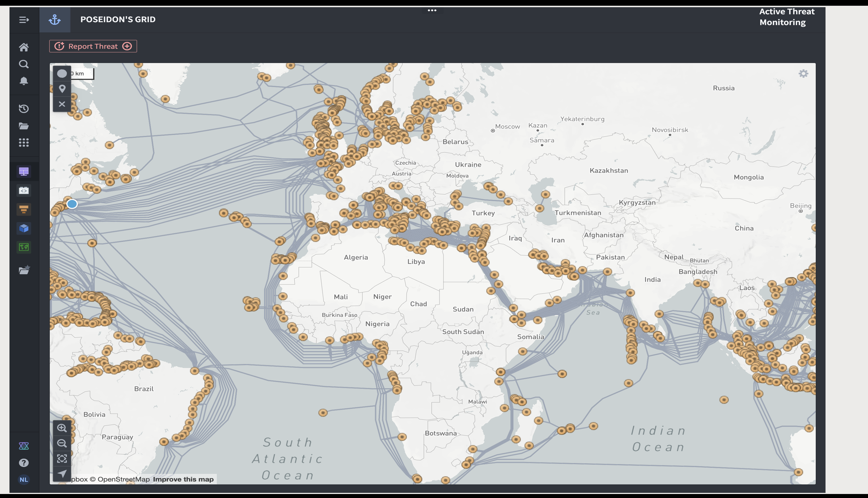The width and height of the screenshot is (868, 498).
Task: Expand the sidebar navigation menu
Action: 24,20
